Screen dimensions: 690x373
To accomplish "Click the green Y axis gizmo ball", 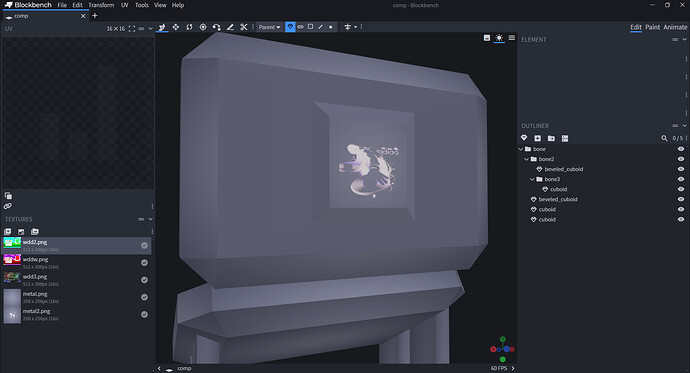I will [x=503, y=340].
